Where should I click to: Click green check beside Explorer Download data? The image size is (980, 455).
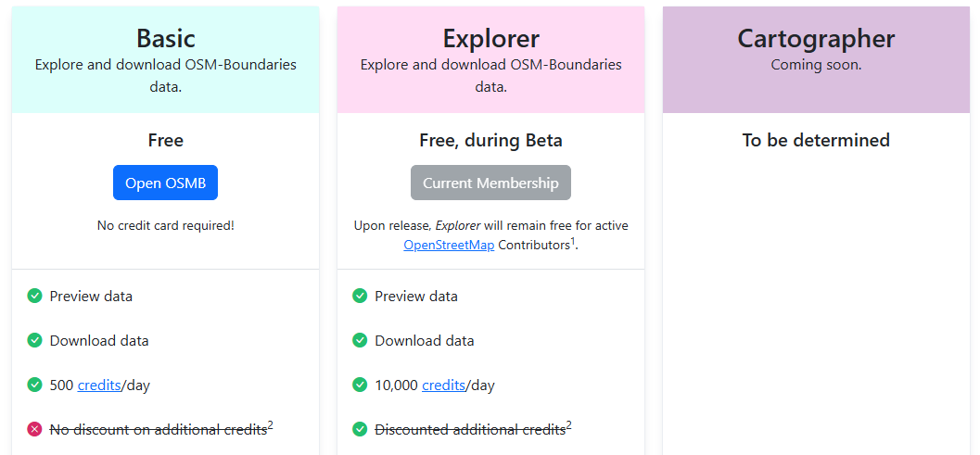coord(360,341)
